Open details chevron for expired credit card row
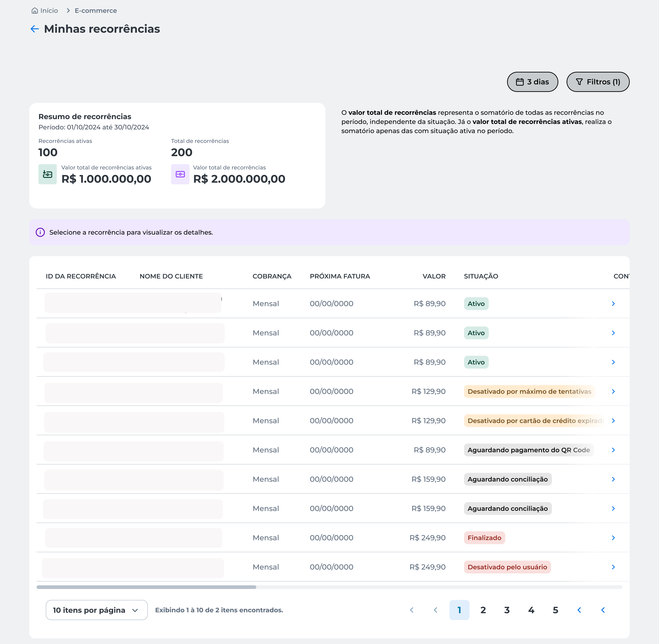 coord(613,421)
